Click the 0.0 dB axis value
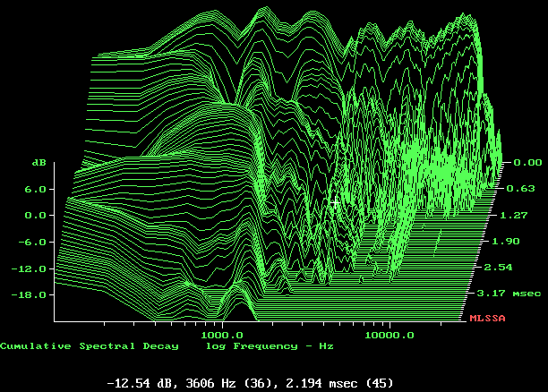The height and width of the screenshot is (392, 548). click(35, 216)
